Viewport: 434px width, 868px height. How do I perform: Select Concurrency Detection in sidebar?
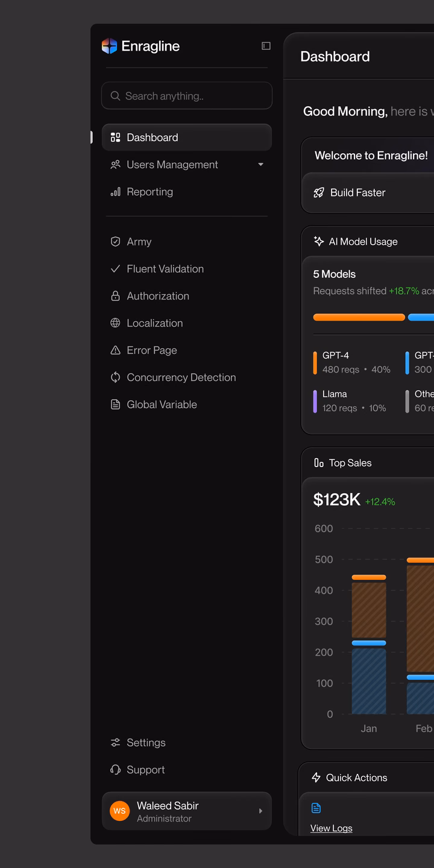point(187,377)
